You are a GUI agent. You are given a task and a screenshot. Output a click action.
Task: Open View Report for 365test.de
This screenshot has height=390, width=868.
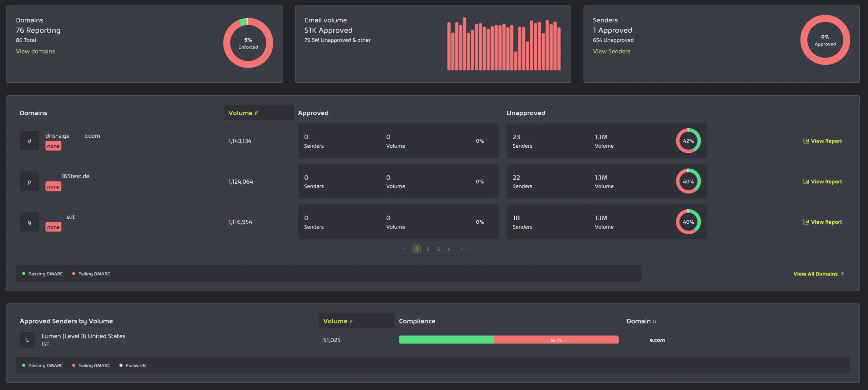tap(823, 182)
